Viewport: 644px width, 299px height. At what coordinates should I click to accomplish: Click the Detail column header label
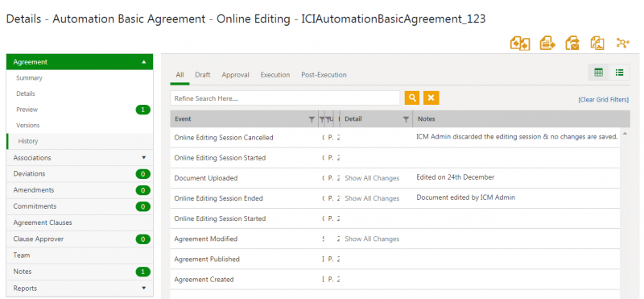click(x=353, y=119)
